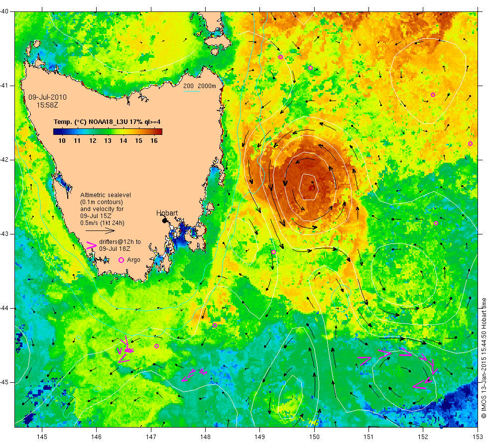
Task: Click the drifters@12h to legend text
Action: coord(120,242)
